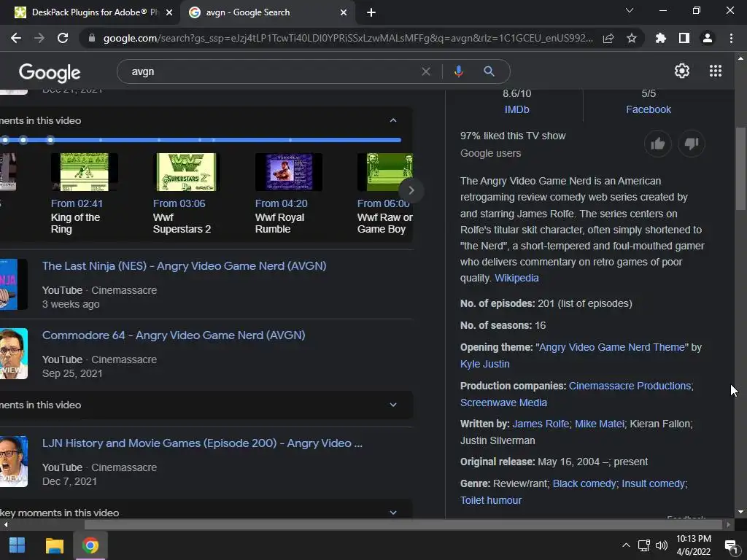Click the address bar URL

[348, 38]
